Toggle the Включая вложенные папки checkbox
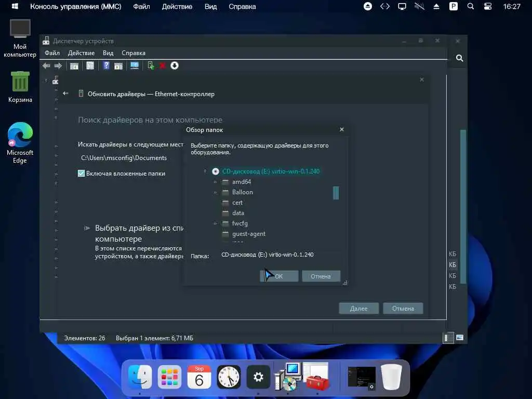532x399 pixels. pyautogui.click(x=81, y=174)
